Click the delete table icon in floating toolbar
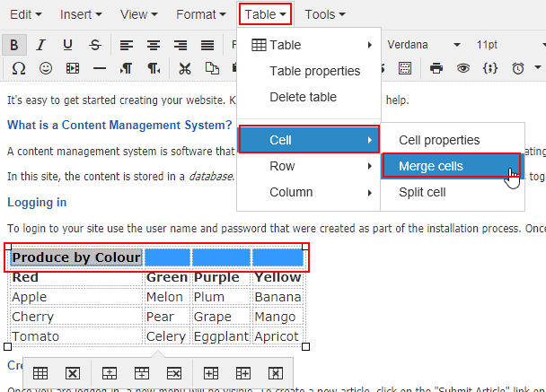The width and height of the screenshot is (546, 392). (x=73, y=373)
